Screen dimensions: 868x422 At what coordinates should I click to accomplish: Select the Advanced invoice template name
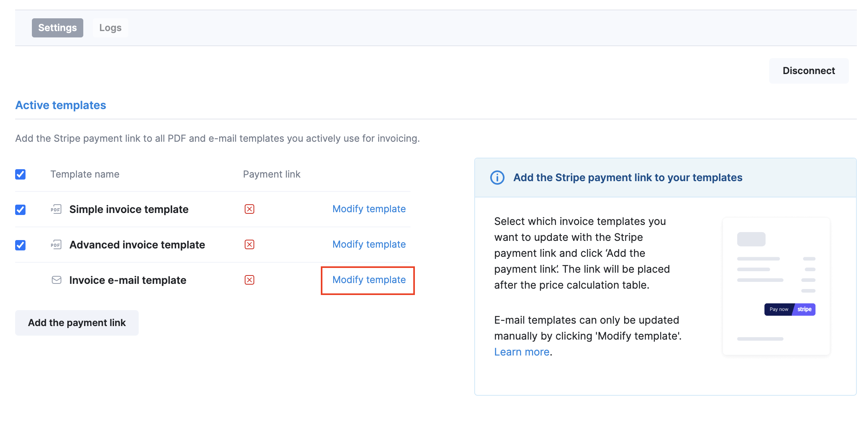pyautogui.click(x=137, y=245)
